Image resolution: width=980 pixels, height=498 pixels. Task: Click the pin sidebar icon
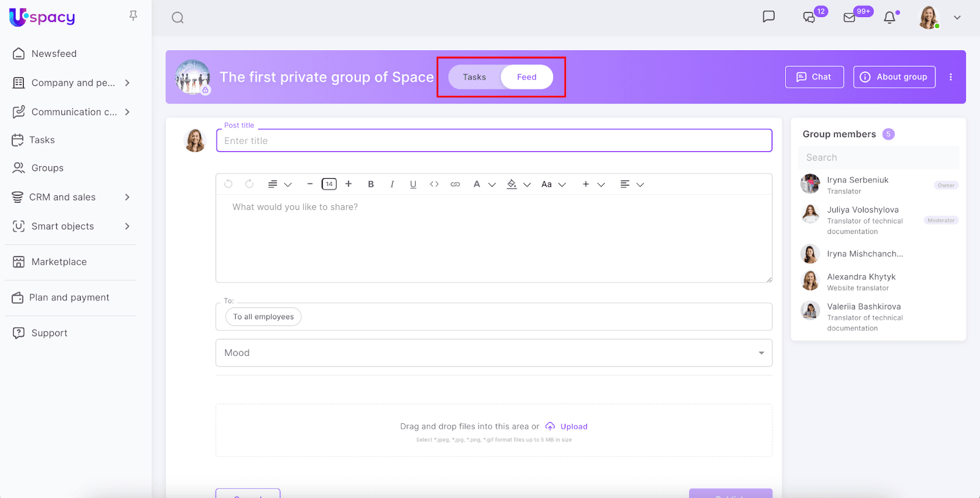point(133,16)
